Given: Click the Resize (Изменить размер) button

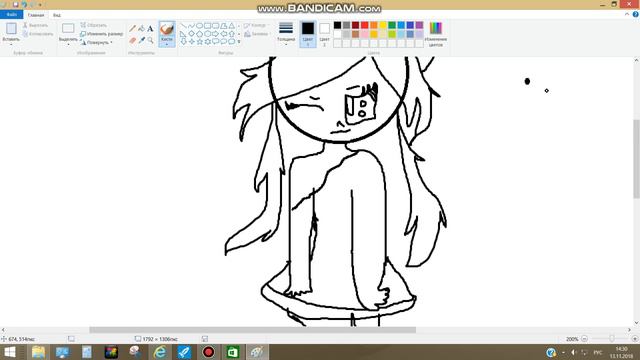Looking at the screenshot, I should point(102,34).
